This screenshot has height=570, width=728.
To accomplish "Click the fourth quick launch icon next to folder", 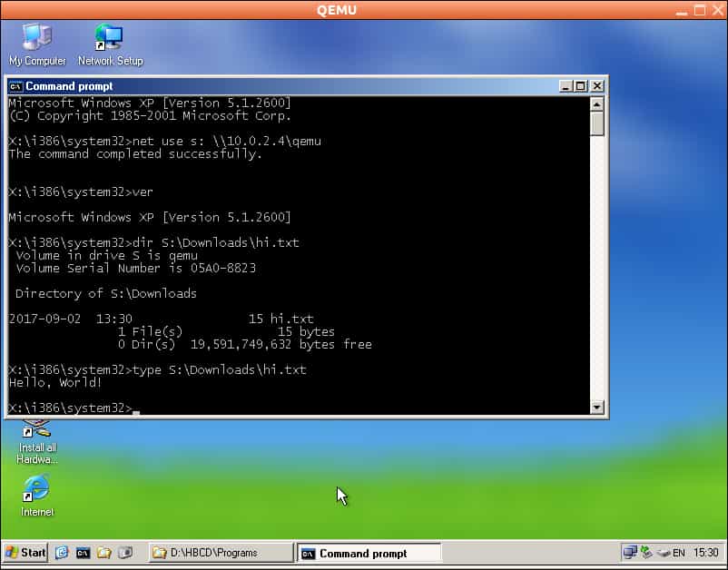I will tap(125, 553).
